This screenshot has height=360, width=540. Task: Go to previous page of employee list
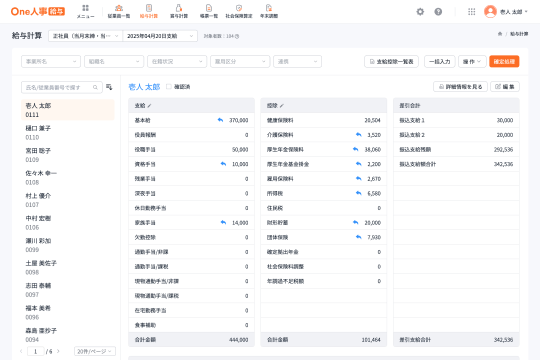tap(21, 351)
